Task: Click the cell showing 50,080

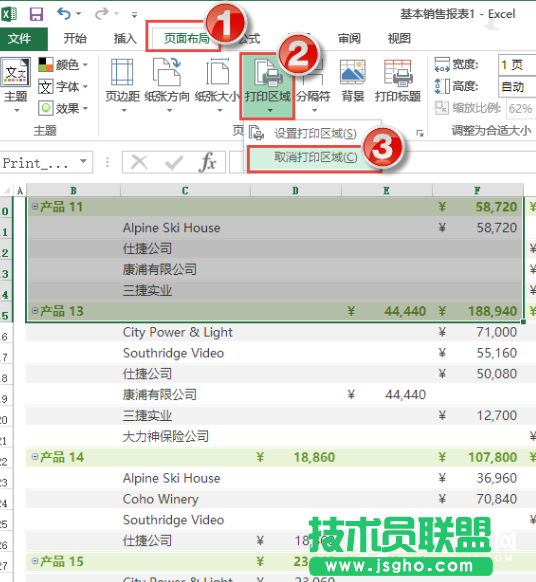Action: coord(478,374)
